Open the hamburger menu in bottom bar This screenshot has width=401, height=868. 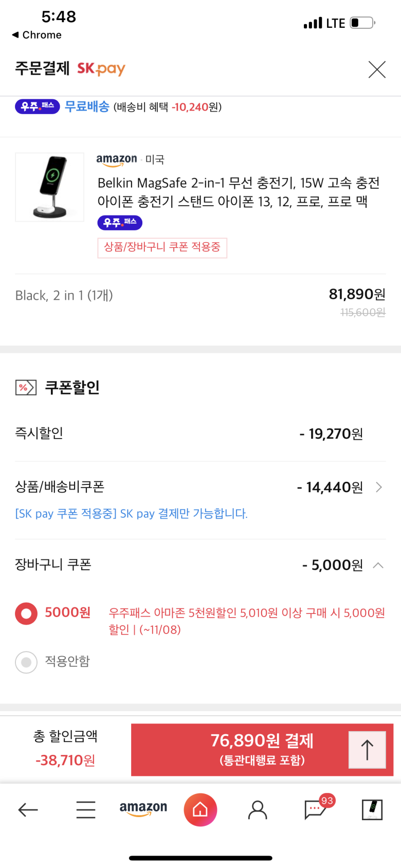86,809
